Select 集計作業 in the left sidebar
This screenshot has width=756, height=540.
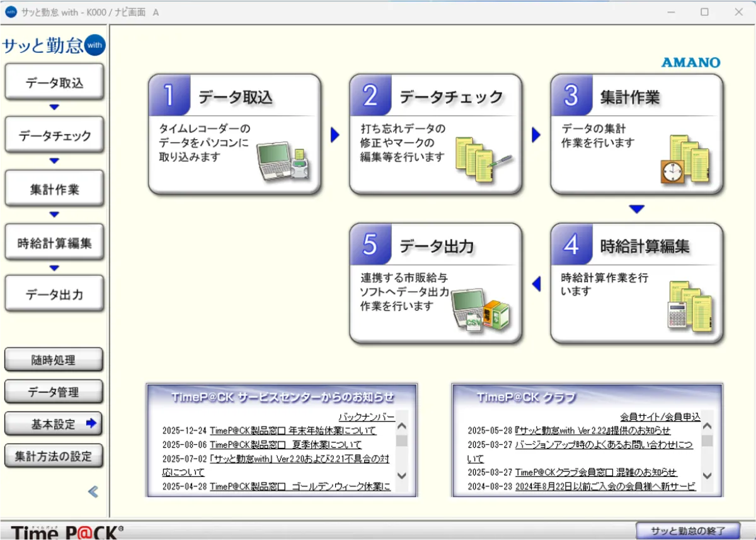(54, 188)
